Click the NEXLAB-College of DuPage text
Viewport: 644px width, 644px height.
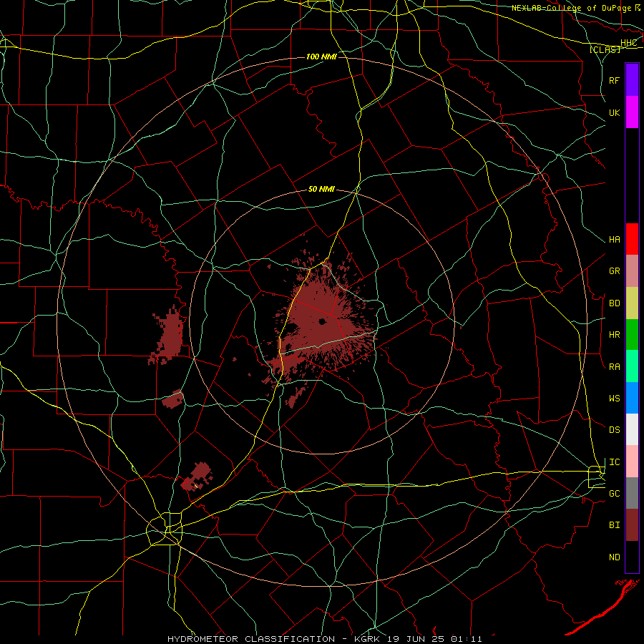[x=571, y=8]
